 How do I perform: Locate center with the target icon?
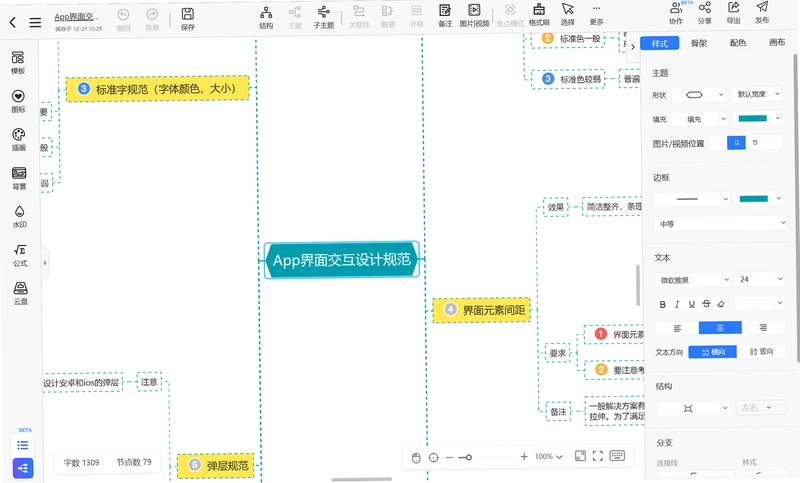point(433,457)
